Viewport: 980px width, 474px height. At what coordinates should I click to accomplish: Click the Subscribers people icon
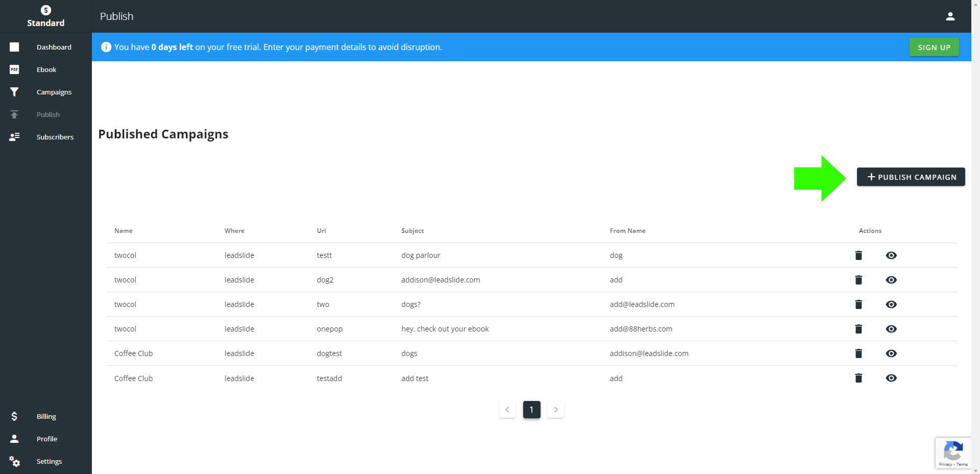(14, 137)
